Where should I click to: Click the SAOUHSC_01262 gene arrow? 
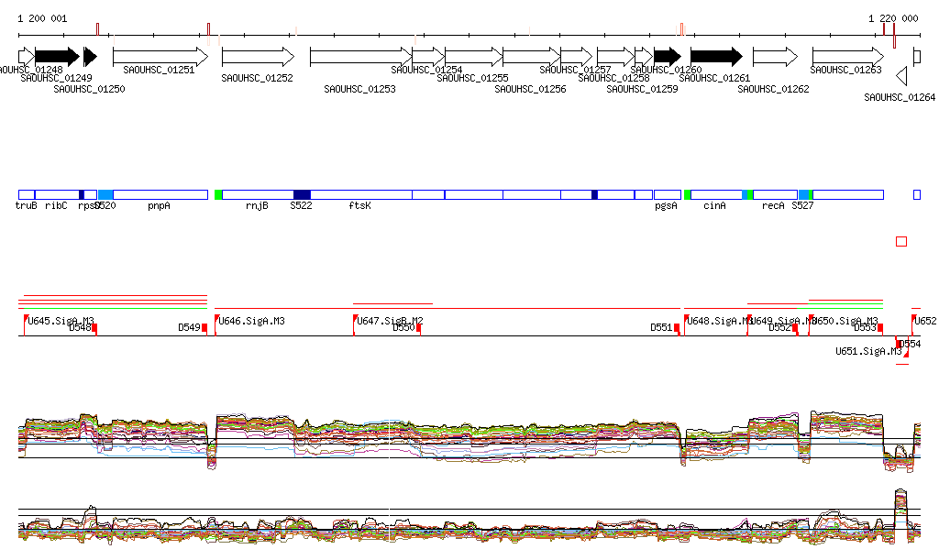coord(774,57)
